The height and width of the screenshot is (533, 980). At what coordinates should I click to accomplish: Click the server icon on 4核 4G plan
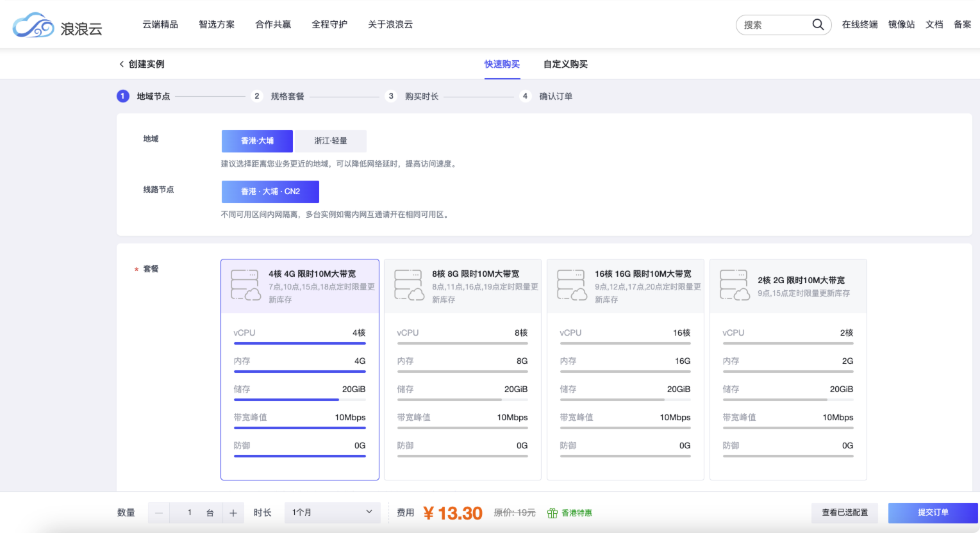[x=245, y=285]
